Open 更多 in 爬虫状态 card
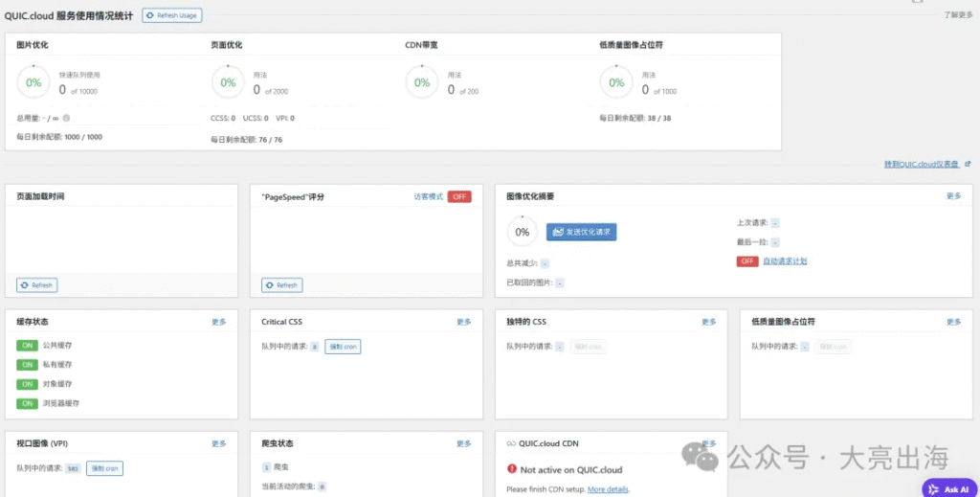 click(464, 444)
